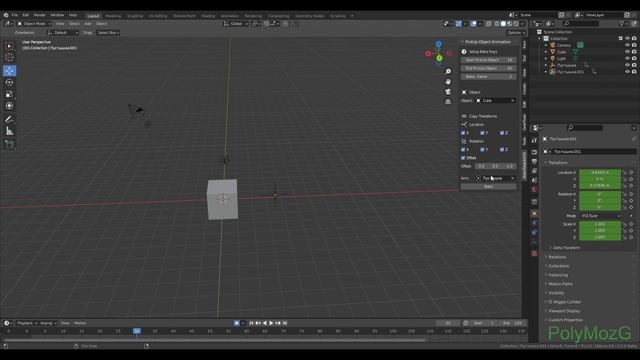Screen dimensions: 640x360
Task: Select the Select Box tool
Action: [x=9, y=46]
